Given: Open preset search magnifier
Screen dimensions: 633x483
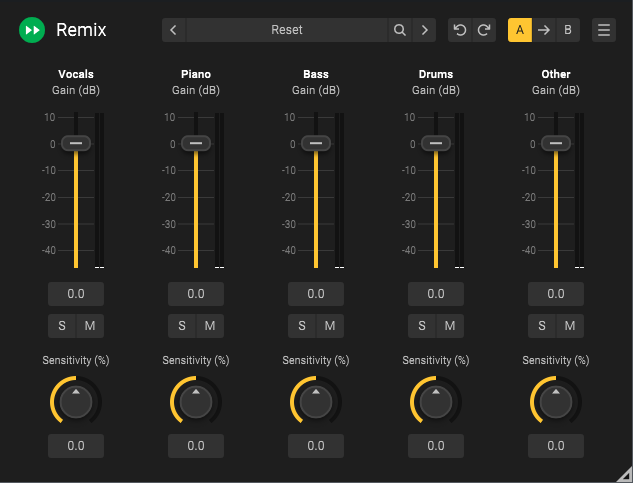Looking at the screenshot, I should 400,30.
